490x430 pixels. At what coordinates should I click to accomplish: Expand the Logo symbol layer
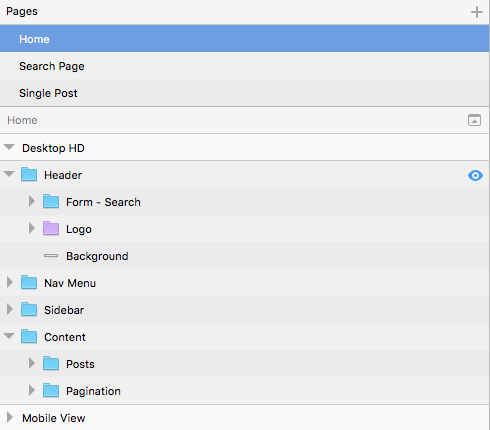[32, 228]
